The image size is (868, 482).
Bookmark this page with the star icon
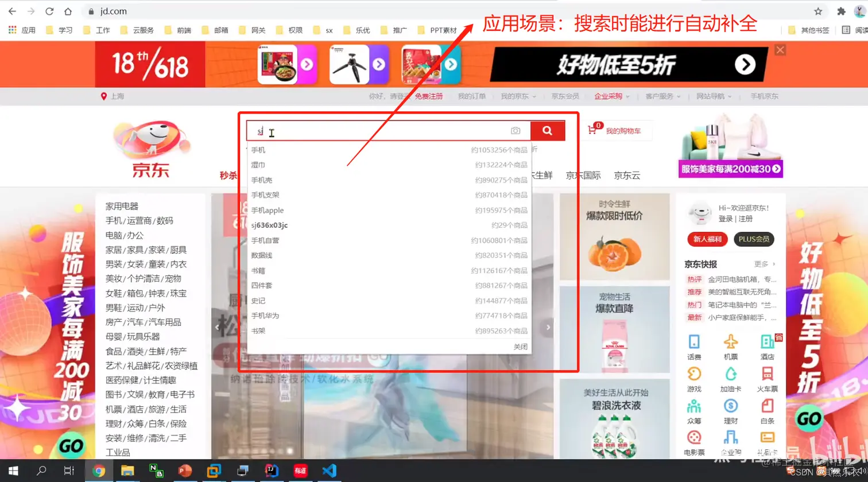[818, 11]
